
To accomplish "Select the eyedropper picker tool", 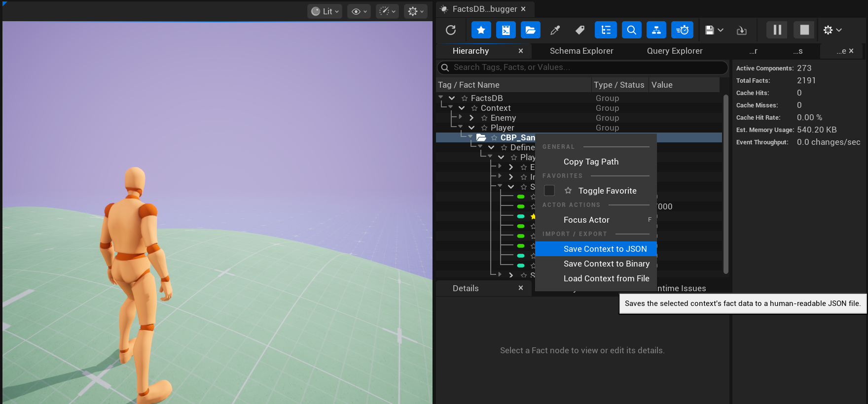I will point(555,30).
